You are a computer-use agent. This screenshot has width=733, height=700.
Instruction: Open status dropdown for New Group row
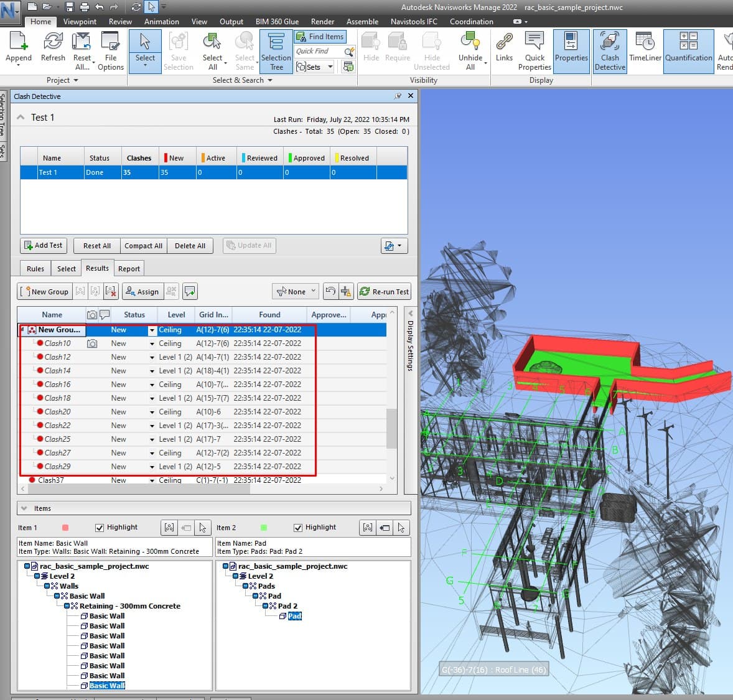point(152,330)
